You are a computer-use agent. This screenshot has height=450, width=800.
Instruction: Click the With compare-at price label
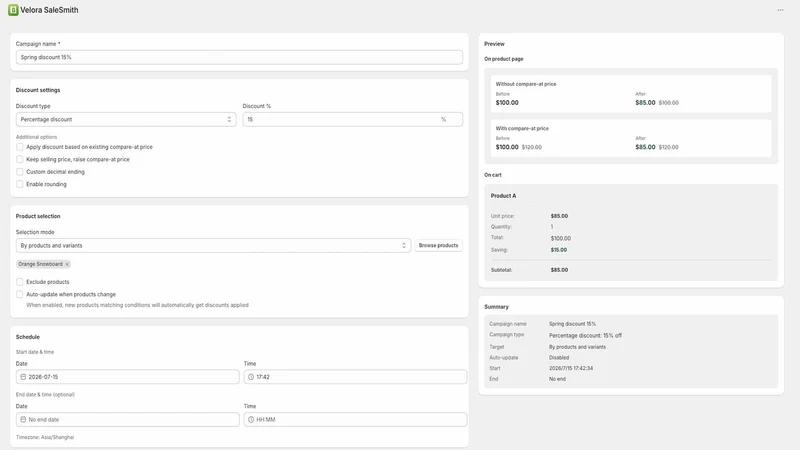click(522, 129)
